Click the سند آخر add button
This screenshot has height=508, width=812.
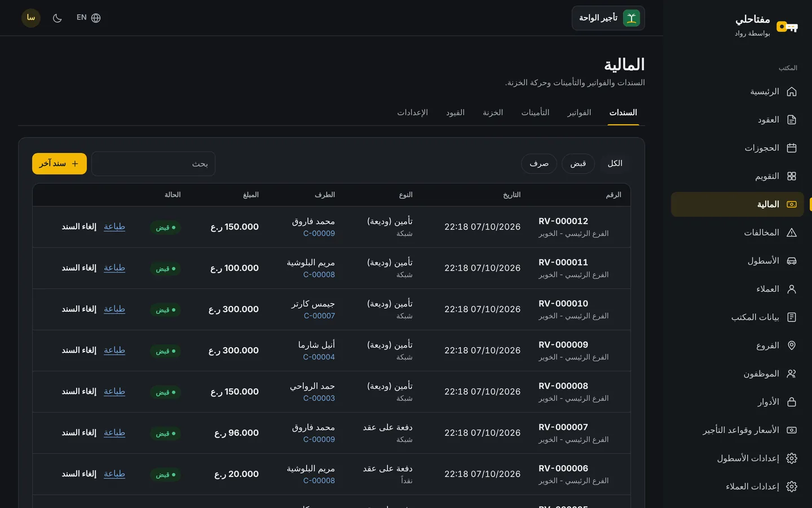pos(59,164)
